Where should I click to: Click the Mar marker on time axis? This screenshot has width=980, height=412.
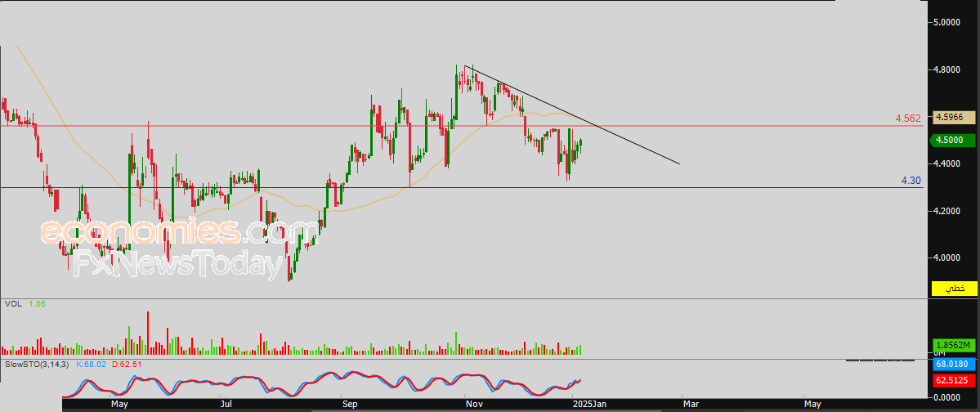(691, 404)
